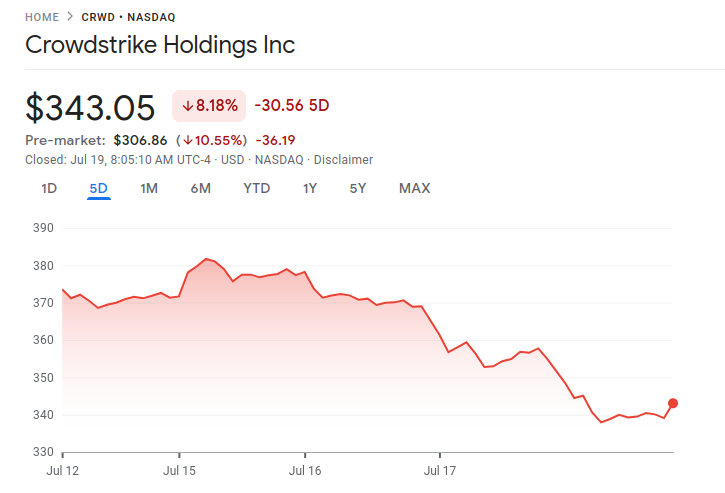This screenshot has height=493, width=725.
Task: Click the HOME breadcrumb link
Action: (41, 17)
